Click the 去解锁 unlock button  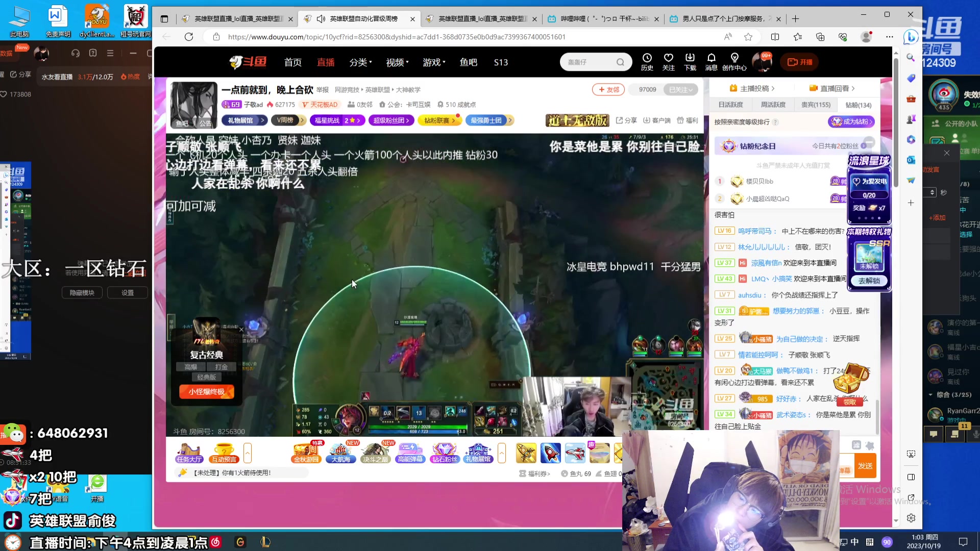point(869,281)
